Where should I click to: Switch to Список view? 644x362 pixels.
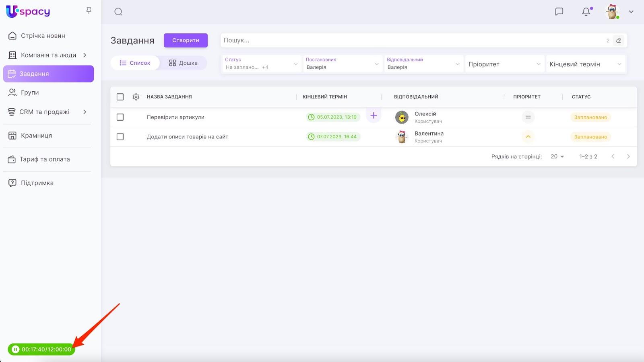(135, 63)
